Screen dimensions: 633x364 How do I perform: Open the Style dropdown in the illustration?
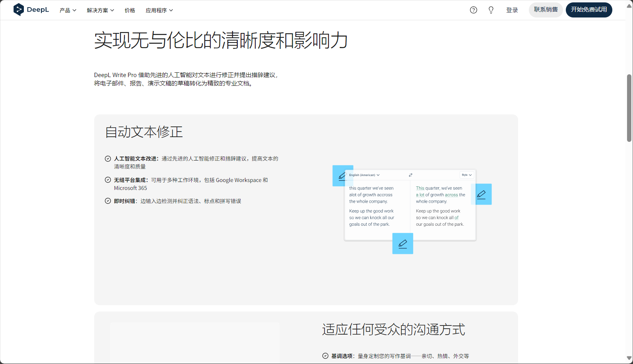[467, 175]
